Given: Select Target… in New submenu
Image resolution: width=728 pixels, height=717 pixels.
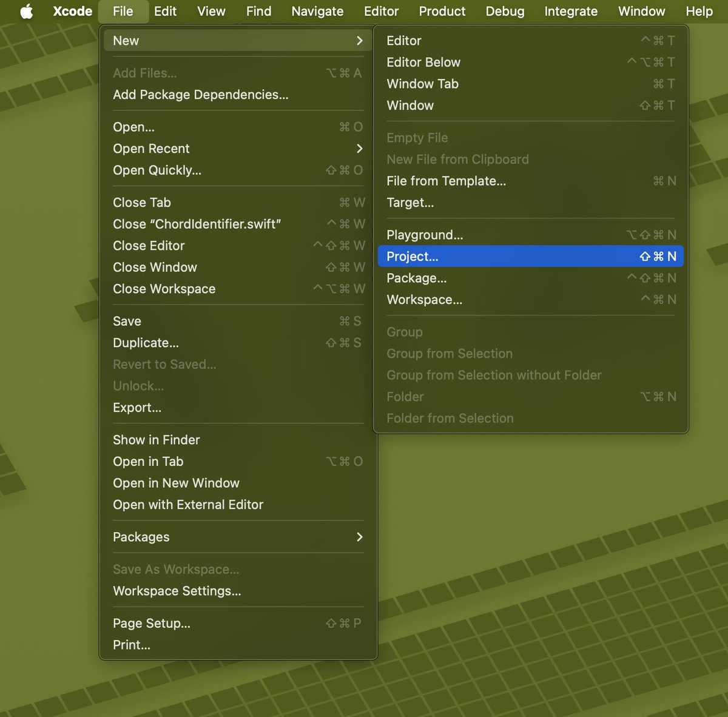Looking at the screenshot, I should coord(531,203).
